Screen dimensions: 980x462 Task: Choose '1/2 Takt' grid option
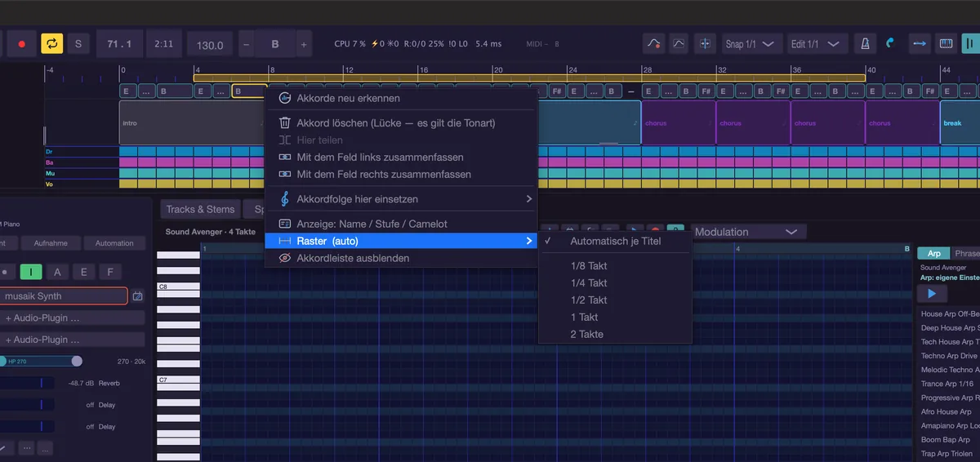tap(615, 300)
